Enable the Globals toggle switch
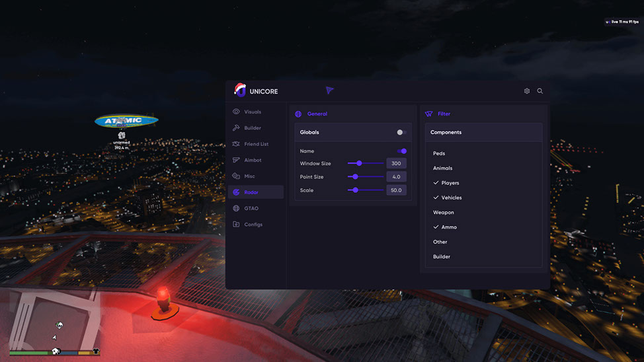The height and width of the screenshot is (362, 644). (401, 132)
